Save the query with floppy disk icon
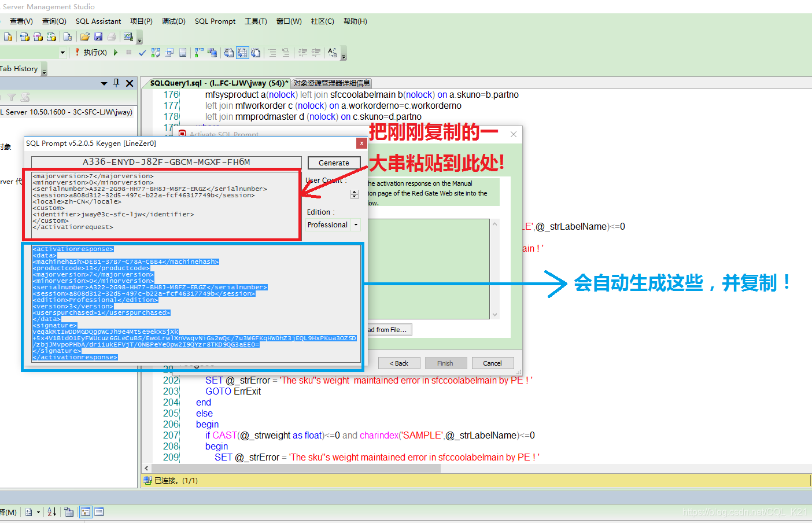The width and height of the screenshot is (812, 523). point(98,37)
